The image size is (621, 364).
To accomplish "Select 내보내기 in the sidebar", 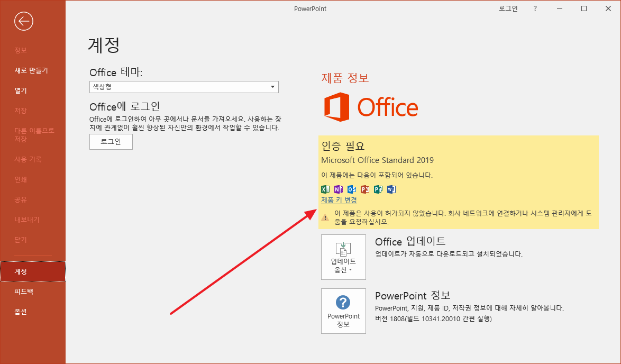I will (27, 220).
